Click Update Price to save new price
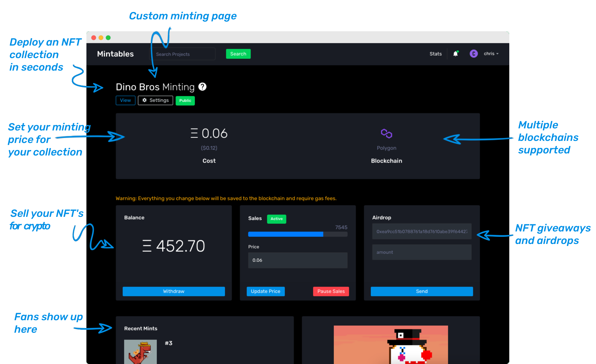596x364 pixels. pyautogui.click(x=266, y=291)
